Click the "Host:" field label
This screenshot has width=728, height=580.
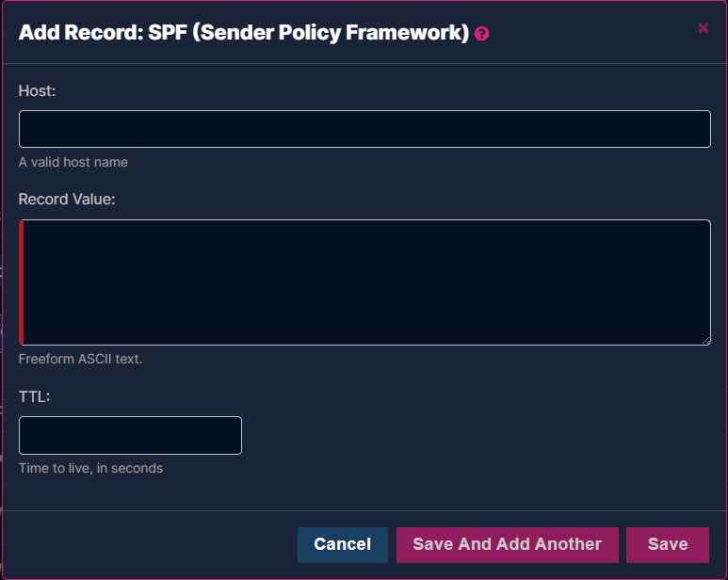(x=37, y=91)
